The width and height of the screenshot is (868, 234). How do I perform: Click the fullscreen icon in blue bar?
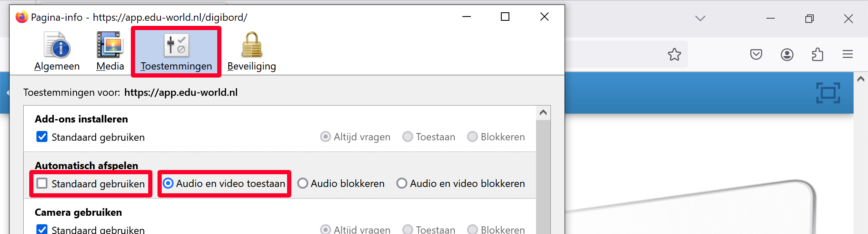[828, 93]
